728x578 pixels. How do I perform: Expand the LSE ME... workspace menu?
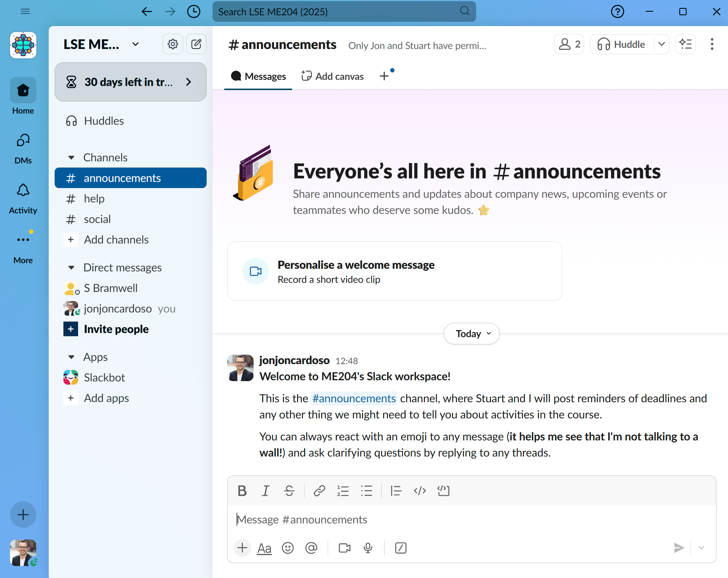[101, 44]
